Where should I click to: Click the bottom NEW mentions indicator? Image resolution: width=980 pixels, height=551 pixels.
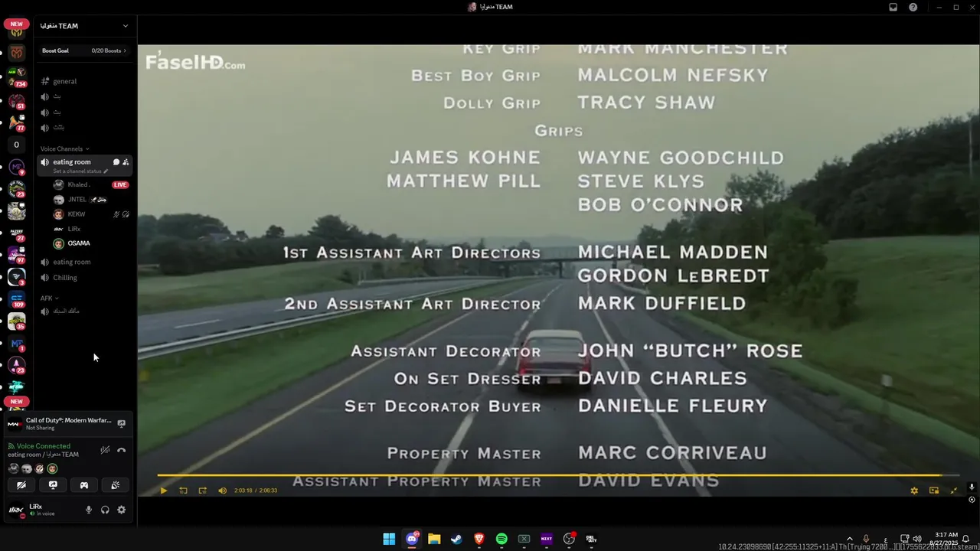click(17, 402)
